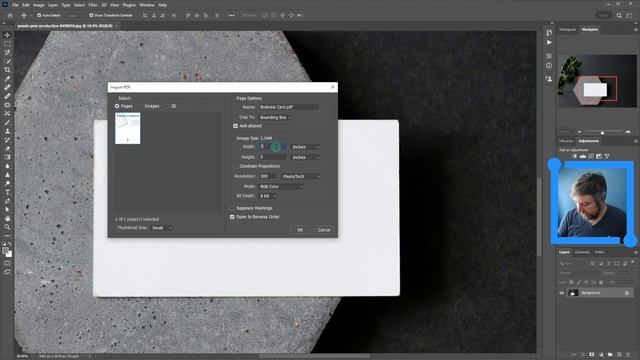The width and height of the screenshot is (640, 360).
Task: Open the Mode RGB Color dropdown
Action: click(x=281, y=187)
